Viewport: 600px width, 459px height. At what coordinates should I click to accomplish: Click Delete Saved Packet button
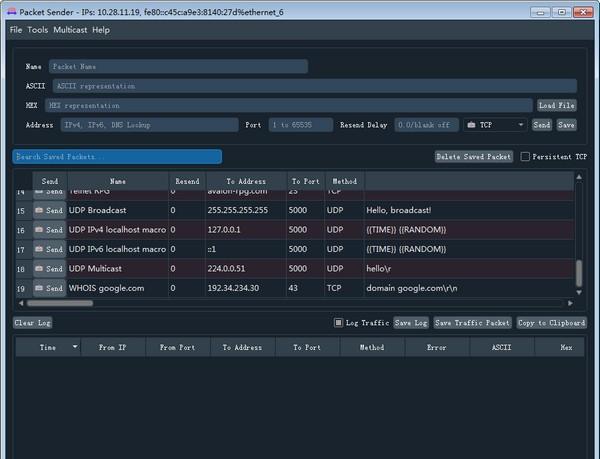474,156
